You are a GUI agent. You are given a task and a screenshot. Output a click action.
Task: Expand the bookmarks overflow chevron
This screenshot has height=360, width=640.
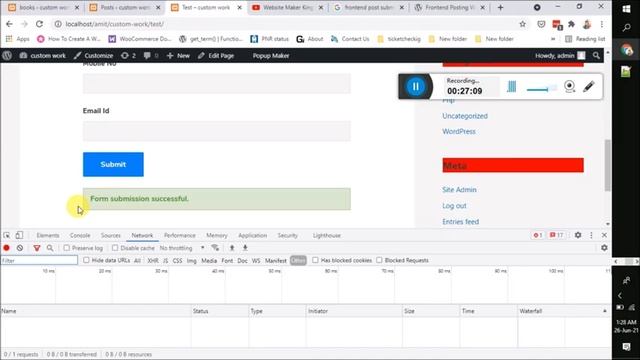click(x=553, y=39)
